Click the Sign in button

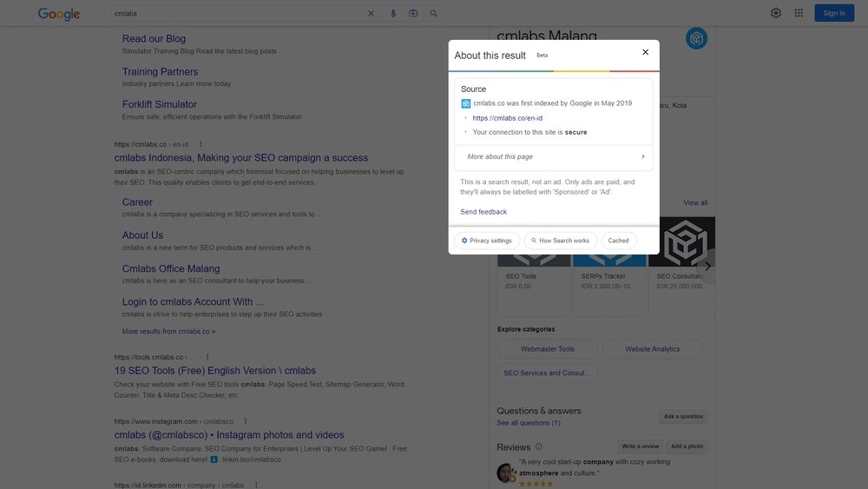[833, 13]
